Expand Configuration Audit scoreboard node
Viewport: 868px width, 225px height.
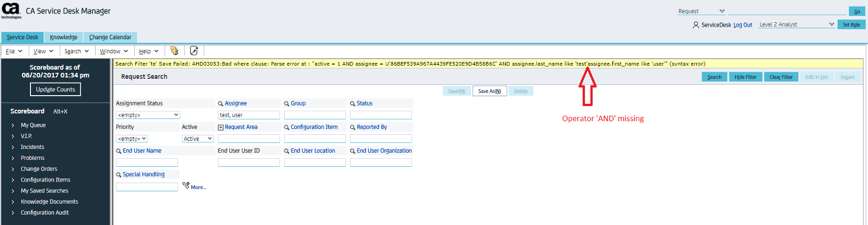point(12,212)
